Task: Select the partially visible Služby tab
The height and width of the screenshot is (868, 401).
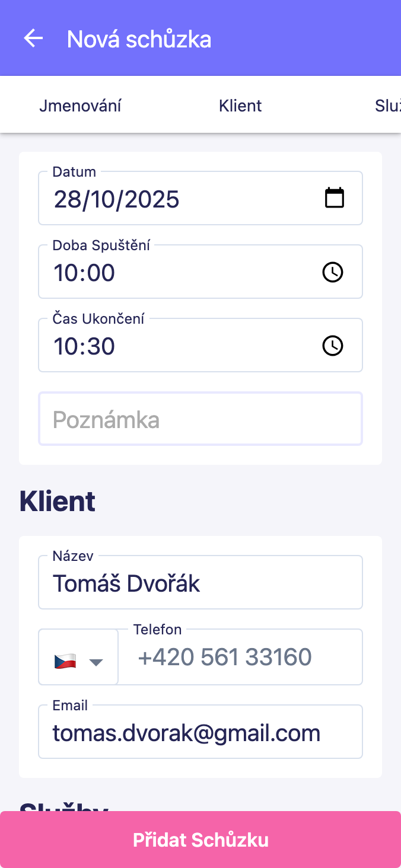Action: 388,106
